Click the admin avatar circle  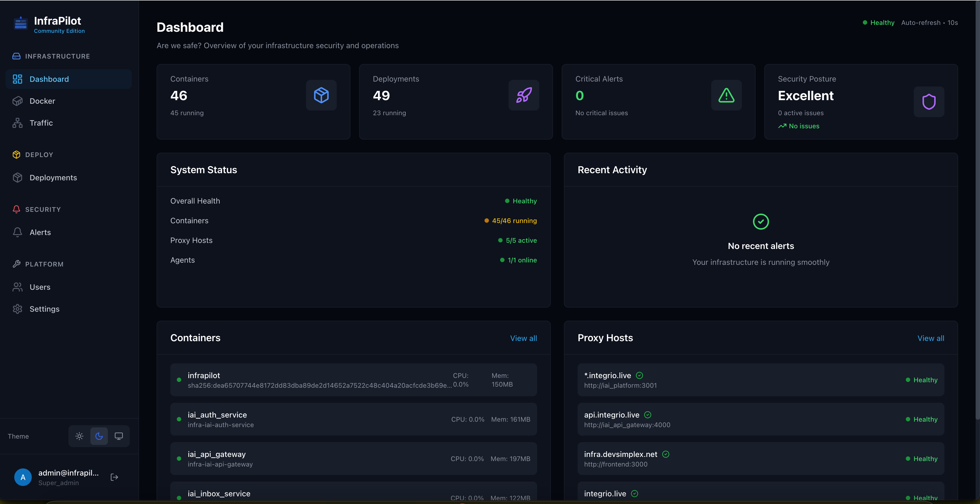[23, 477]
